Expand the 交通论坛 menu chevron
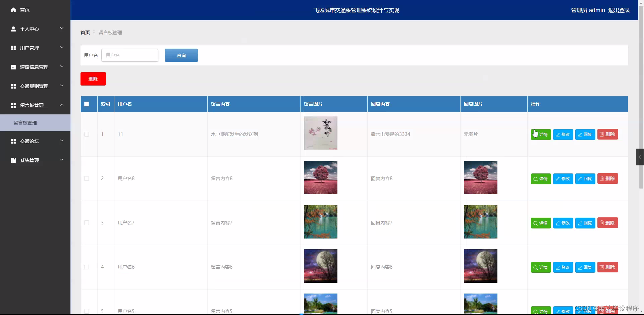The image size is (644, 315). 62,141
